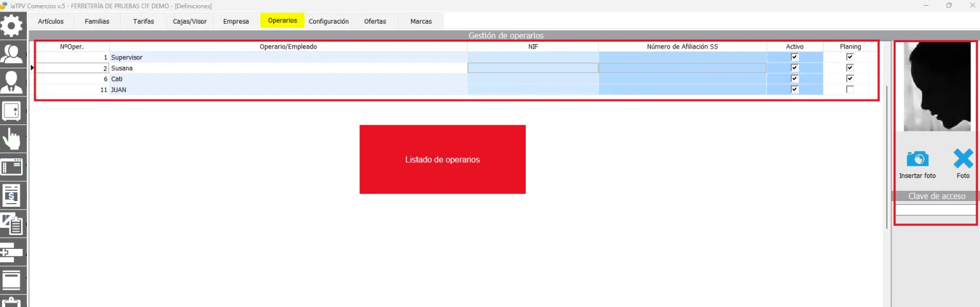The image size is (980, 307).
Task: Click the Insertar foto camera icon
Action: 917,158
